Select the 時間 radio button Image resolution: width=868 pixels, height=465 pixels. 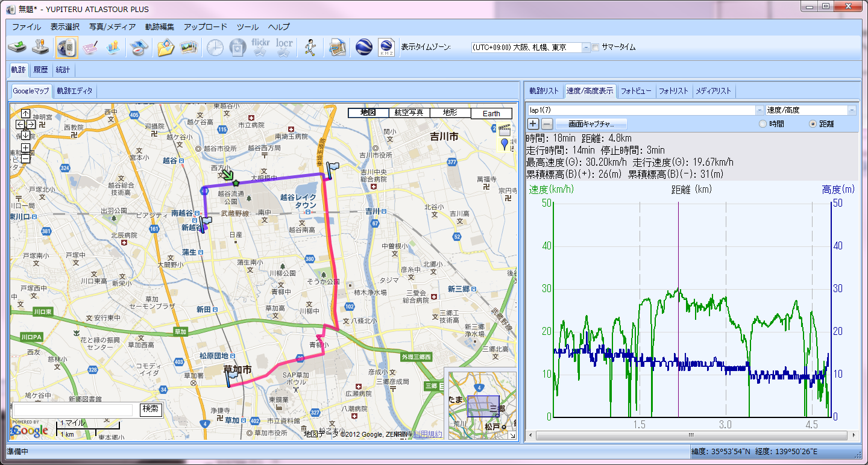(x=763, y=124)
